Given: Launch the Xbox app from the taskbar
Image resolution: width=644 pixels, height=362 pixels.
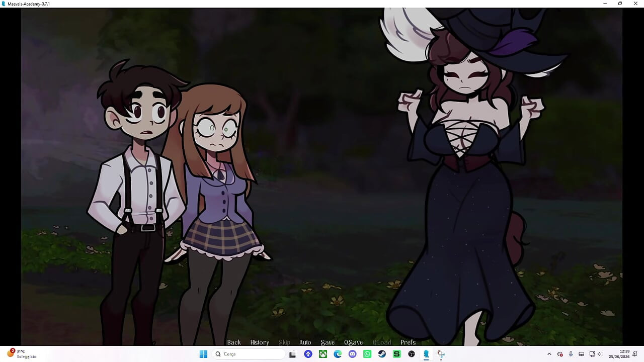Looking at the screenshot, I should click(x=323, y=354).
